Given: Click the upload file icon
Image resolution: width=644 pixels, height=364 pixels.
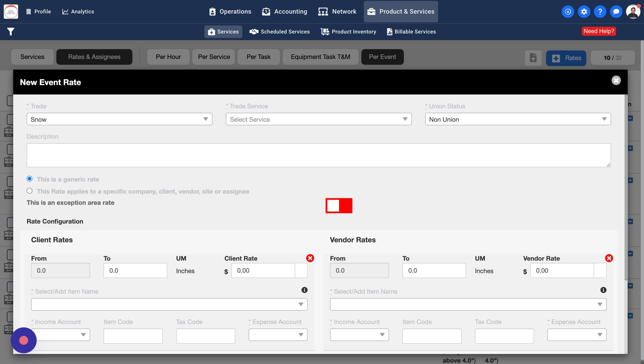Looking at the screenshot, I should (533, 58).
